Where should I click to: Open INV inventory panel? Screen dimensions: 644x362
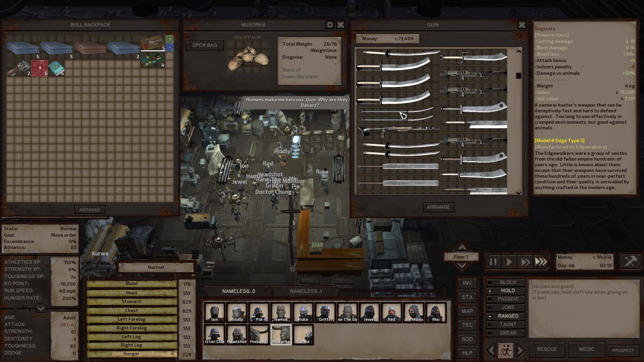[467, 283]
